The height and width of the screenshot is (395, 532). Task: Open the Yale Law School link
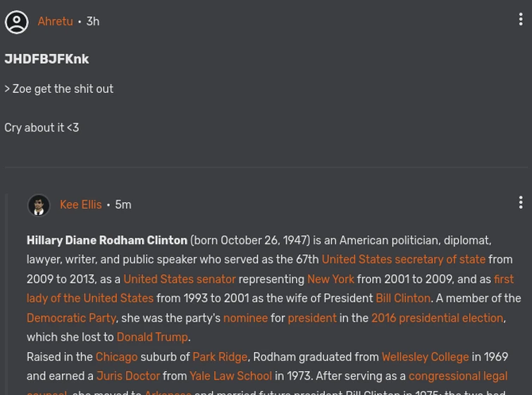click(x=230, y=376)
